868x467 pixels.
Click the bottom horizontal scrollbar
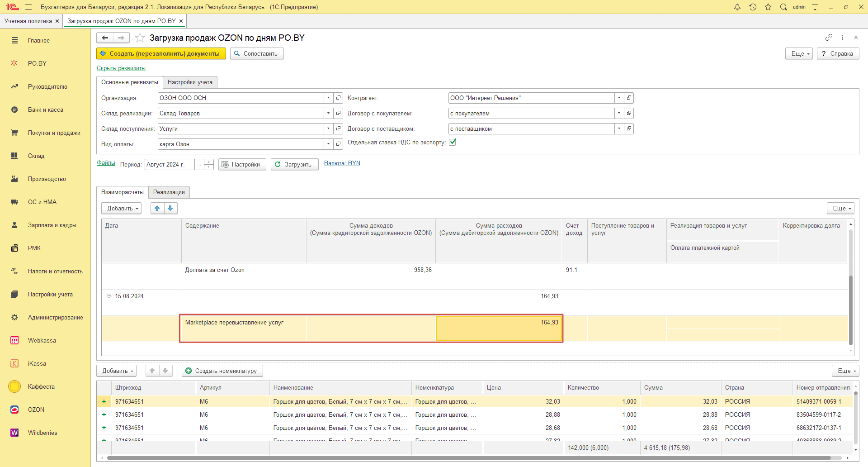pyautogui.click(x=468, y=458)
